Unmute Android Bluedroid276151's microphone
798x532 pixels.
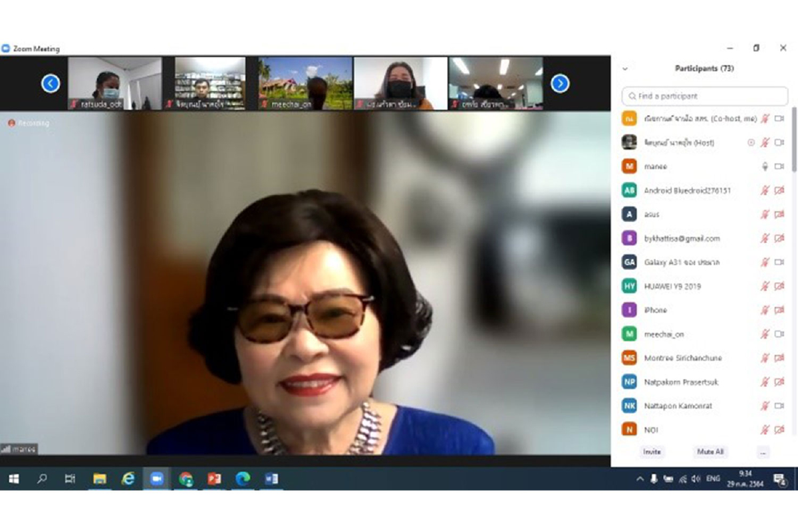pyautogui.click(x=765, y=190)
